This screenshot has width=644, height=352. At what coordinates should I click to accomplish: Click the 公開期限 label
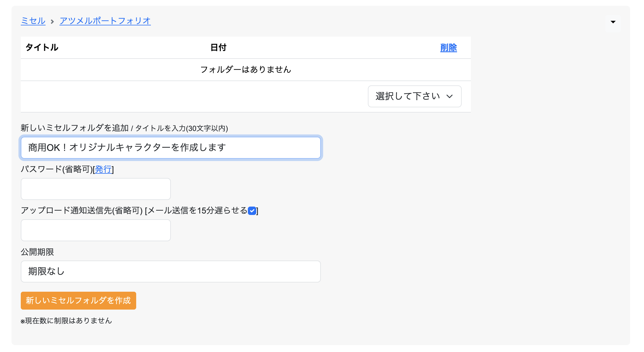[37, 252]
